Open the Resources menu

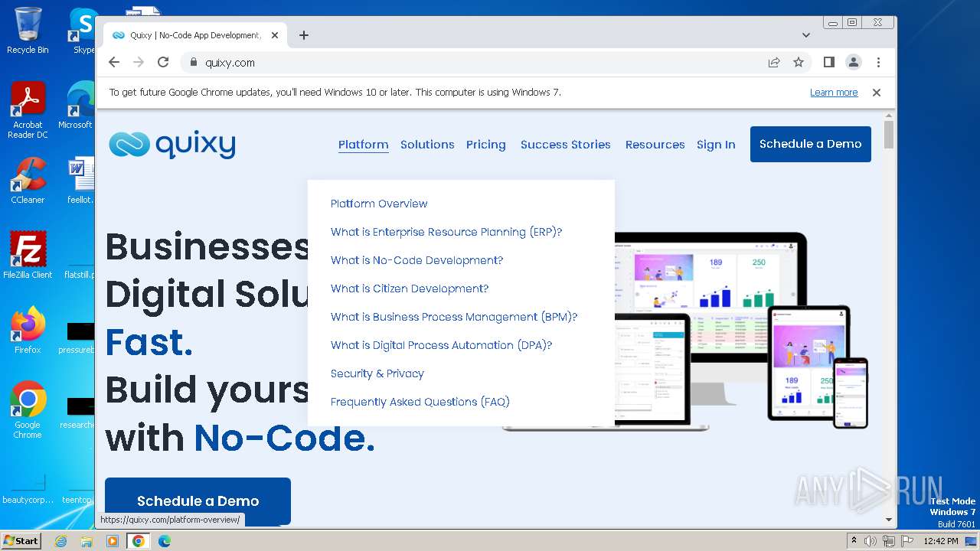pos(655,145)
